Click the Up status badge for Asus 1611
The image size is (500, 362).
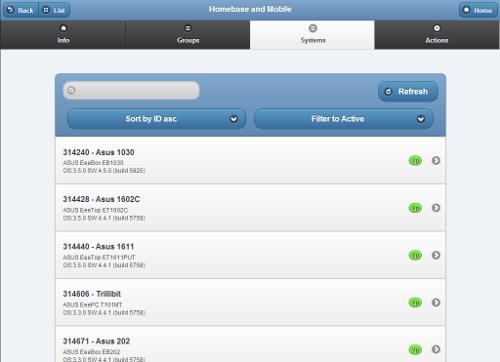(415, 255)
